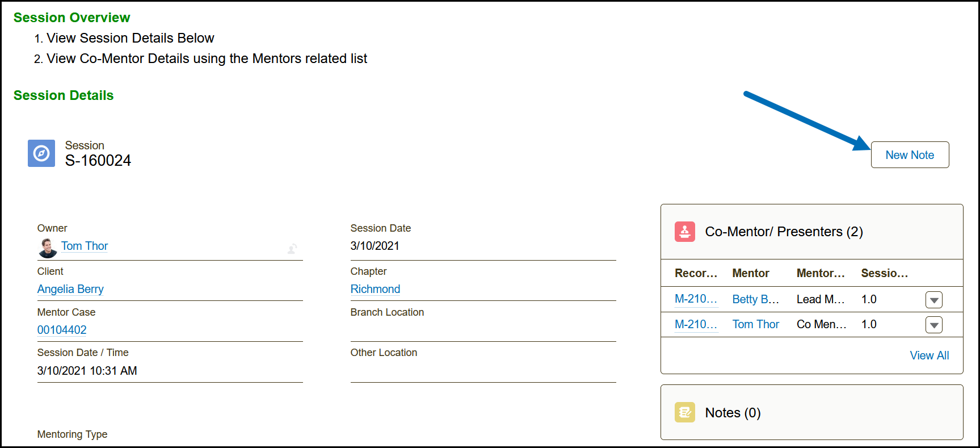The width and height of the screenshot is (980, 448).
Task: Open Tom Thor link in mentor list
Action: [755, 324]
